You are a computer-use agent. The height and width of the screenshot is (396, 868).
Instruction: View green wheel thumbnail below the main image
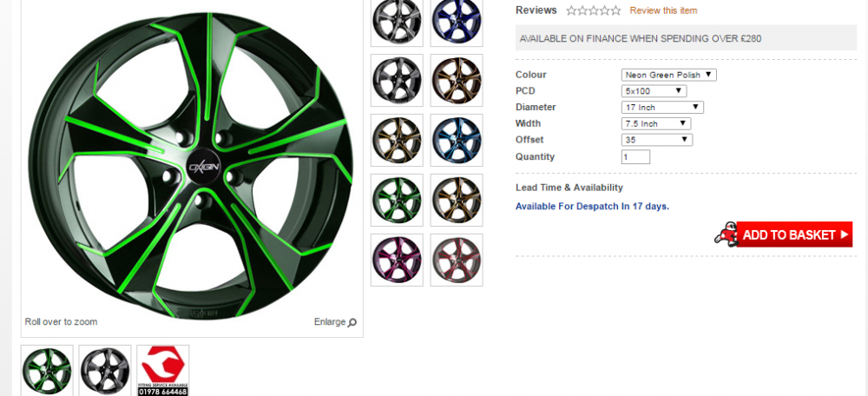pos(47,371)
